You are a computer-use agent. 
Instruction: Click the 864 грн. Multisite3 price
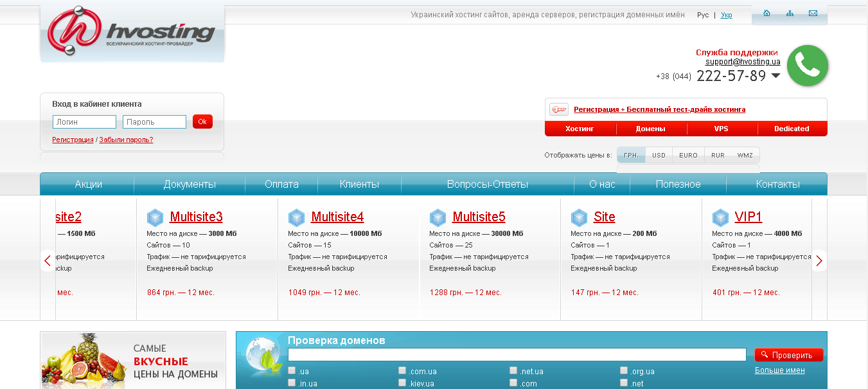click(x=181, y=293)
